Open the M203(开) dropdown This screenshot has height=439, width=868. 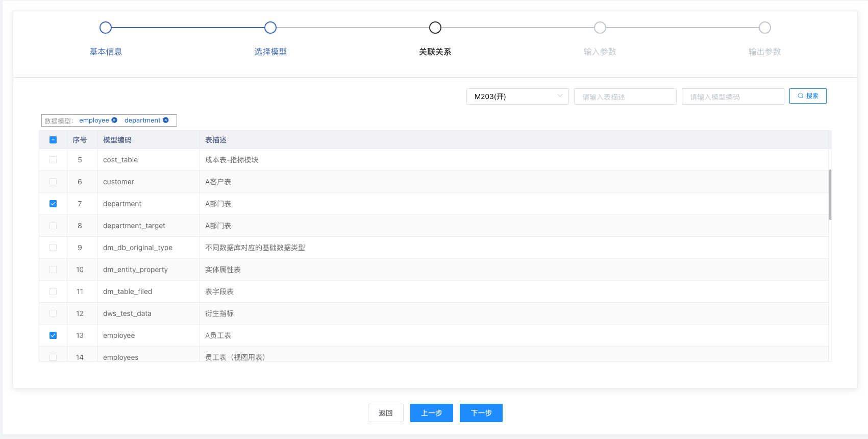[517, 96]
